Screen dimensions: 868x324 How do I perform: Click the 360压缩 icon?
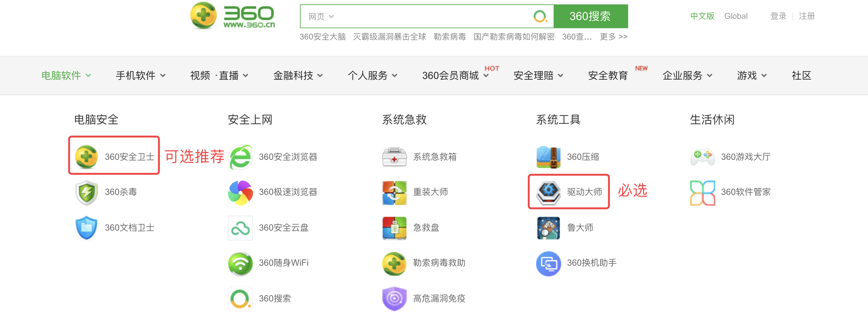point(548,157)
